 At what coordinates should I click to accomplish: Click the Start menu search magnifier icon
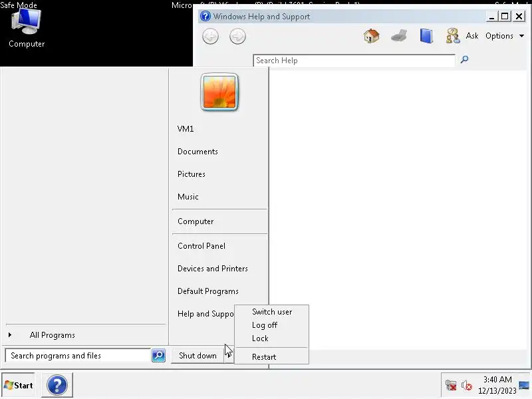click(x=158, y=356)
